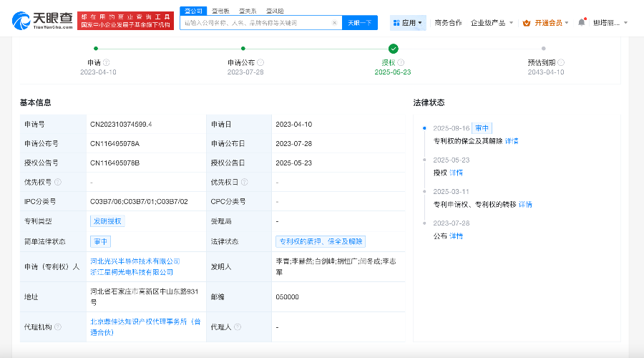
Task: Click the notification bell icon
Action: (x=582, y=22)
